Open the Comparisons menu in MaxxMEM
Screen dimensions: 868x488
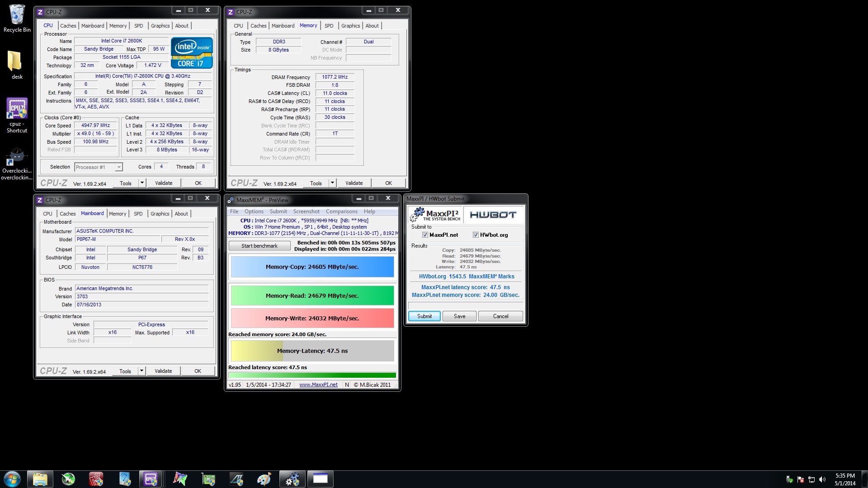(x=342, y=211)
